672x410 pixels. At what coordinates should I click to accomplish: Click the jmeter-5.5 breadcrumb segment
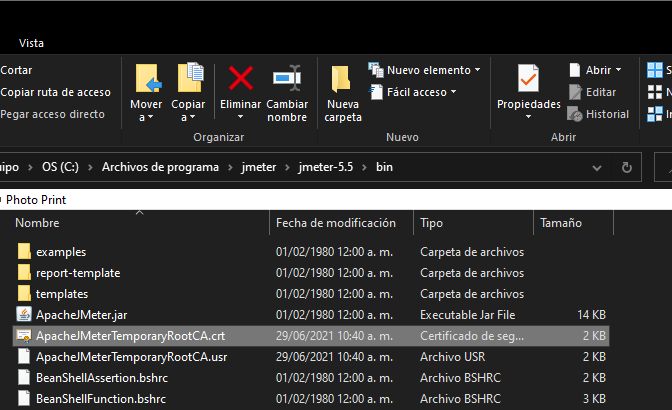(x=326, y=167)
